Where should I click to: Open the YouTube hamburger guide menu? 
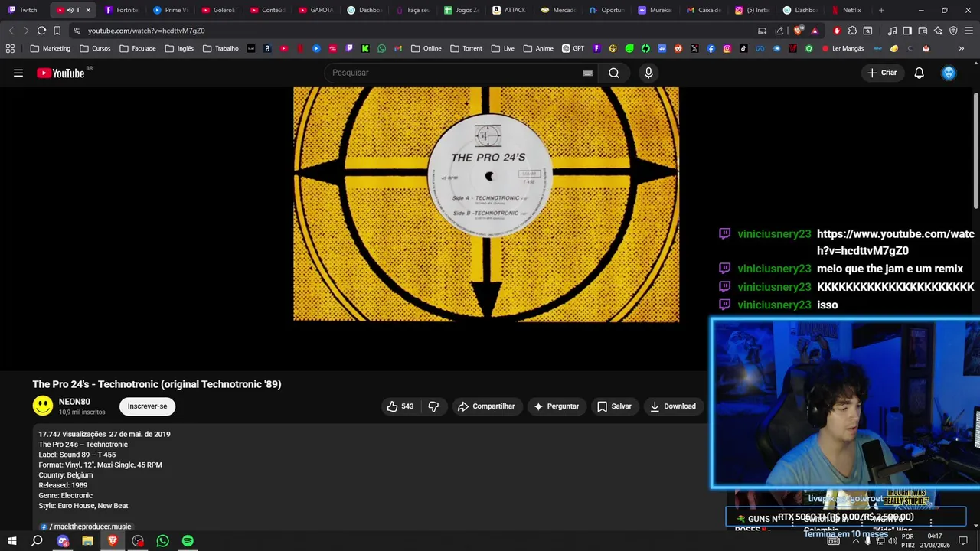click(x=18, y=73)
